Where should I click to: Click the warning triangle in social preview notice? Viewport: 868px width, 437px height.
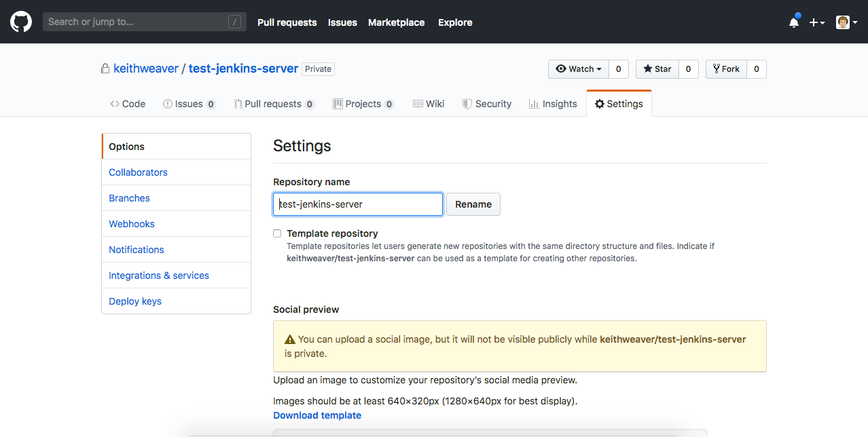pos(290,339)
